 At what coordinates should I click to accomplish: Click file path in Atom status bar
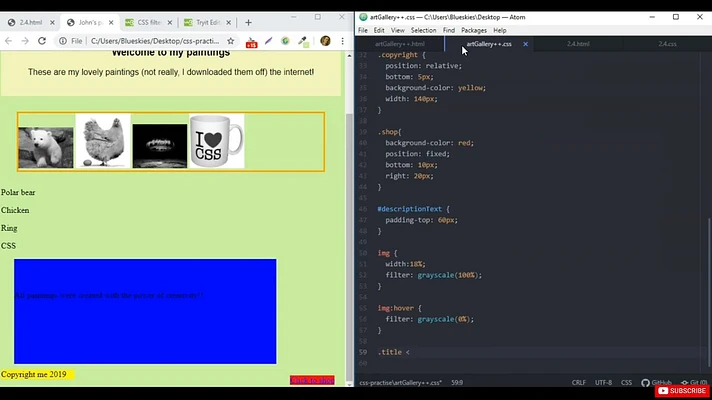point(400,383)
